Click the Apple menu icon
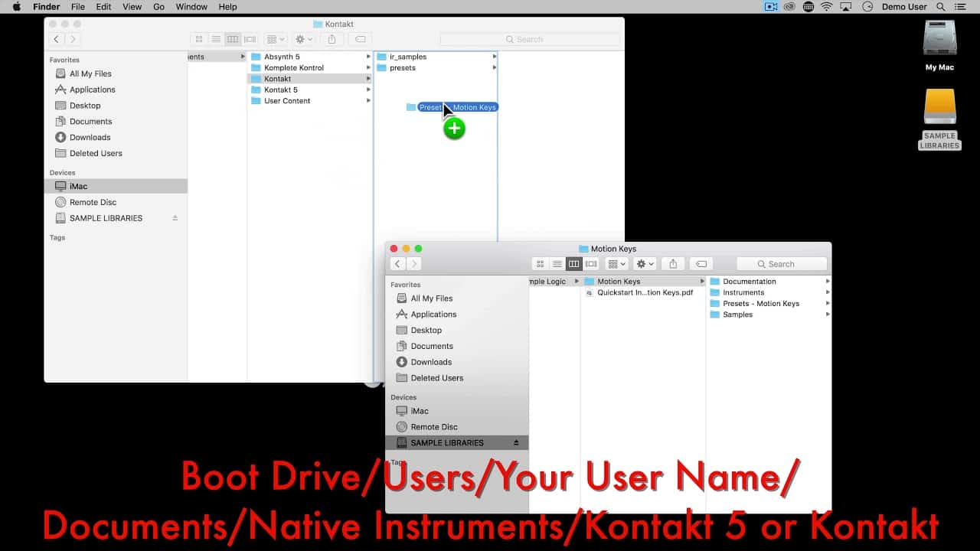 pyautogui.click(x=16, y=6)
